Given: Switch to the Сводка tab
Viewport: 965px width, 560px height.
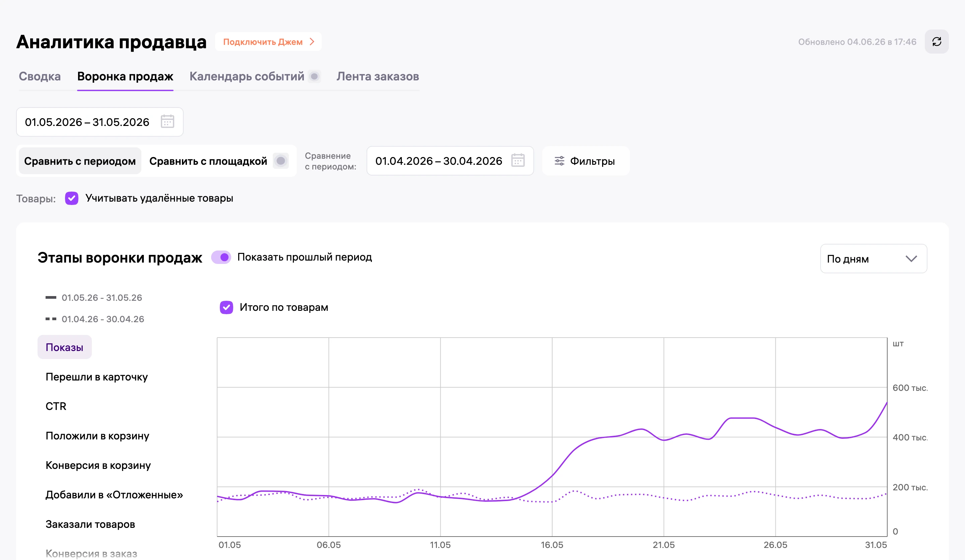Looking at the screenshot, I should click(x=40, y=77).
